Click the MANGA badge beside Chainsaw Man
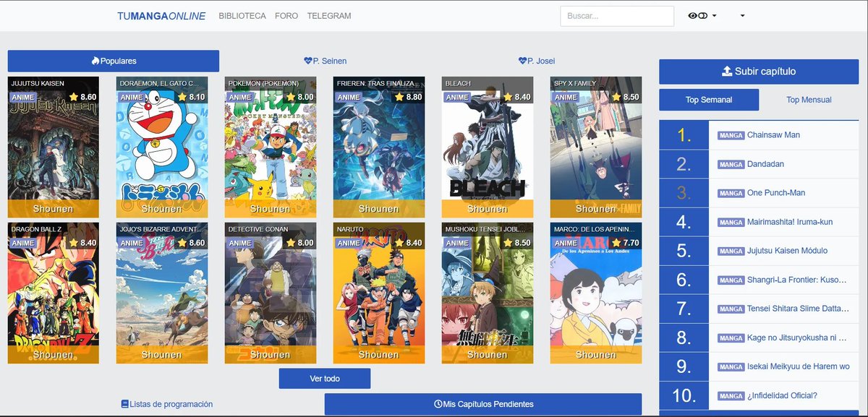Viewport: 868px width, 417px height. [731, 135]
